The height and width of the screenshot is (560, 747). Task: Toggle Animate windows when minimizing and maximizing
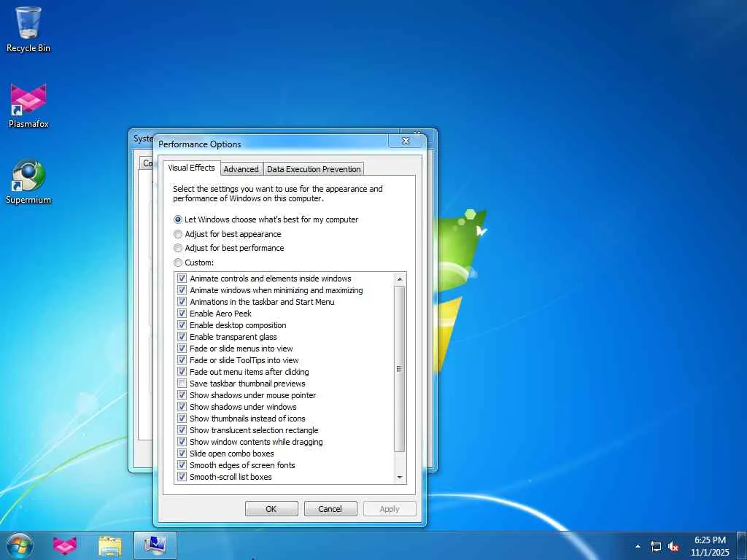182,290
